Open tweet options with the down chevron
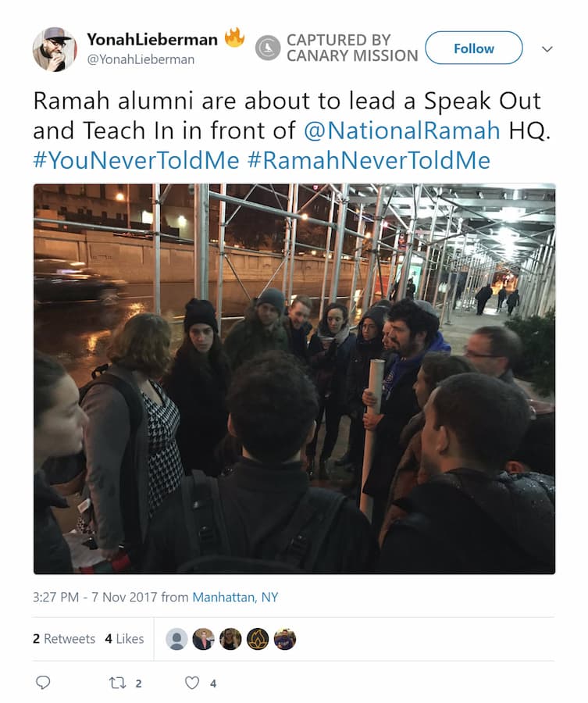The width and height of the screenshot is (588, 703). (547, 49)
